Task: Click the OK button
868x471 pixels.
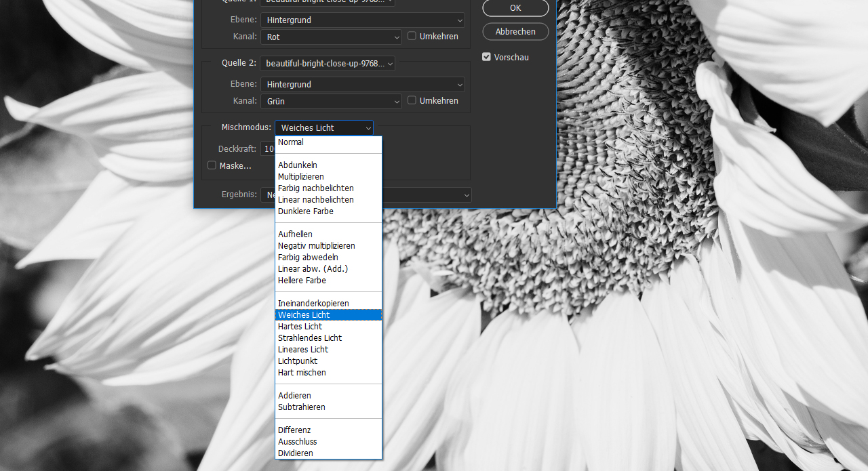Action: pos(515,8)
